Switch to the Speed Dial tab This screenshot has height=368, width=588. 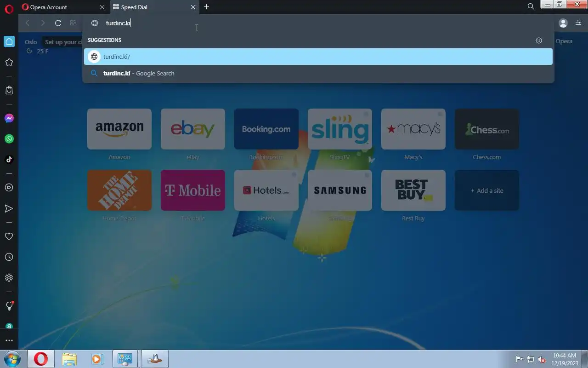point(154,7)
